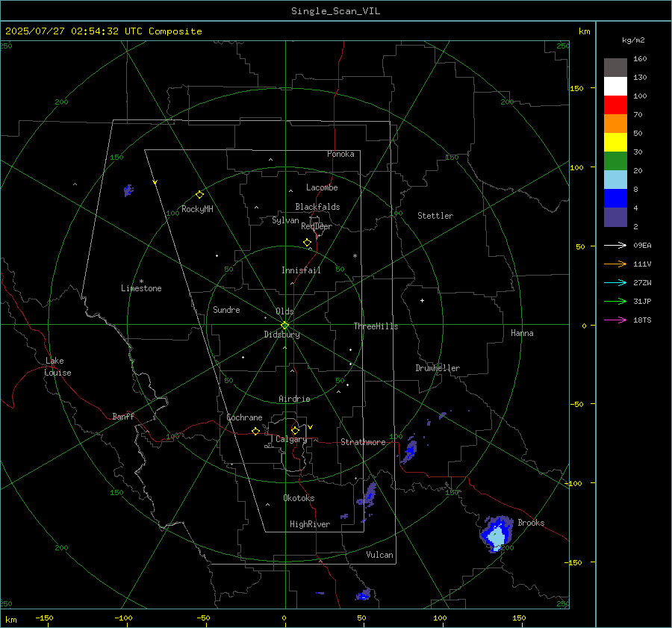Click the yellow V marker east of Calgary
Screen dimensions: 672x628
[x=311, y=427]
